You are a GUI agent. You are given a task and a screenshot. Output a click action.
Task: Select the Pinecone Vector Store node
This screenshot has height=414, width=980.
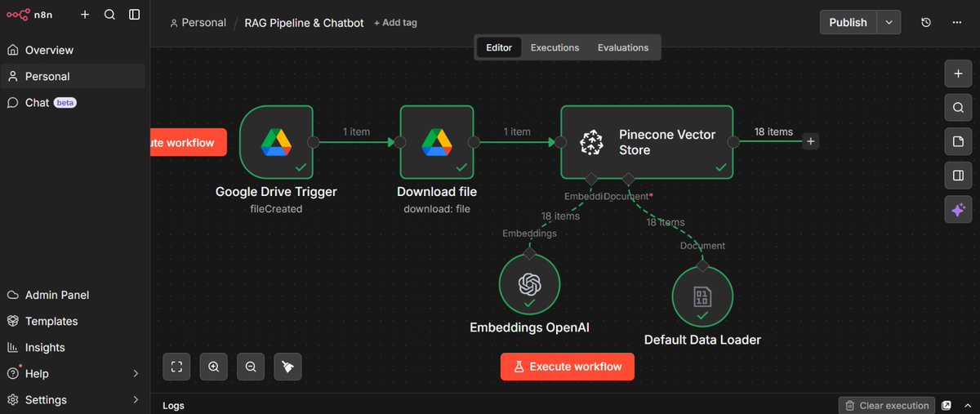(x=647, y=141)
